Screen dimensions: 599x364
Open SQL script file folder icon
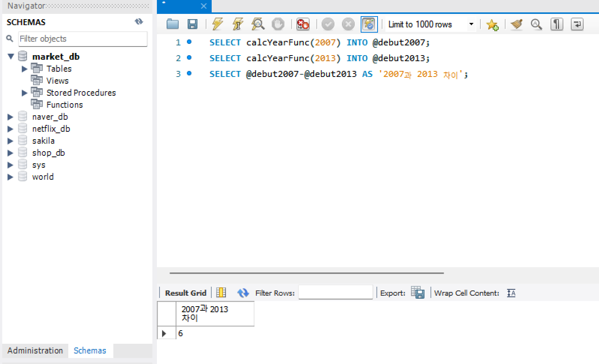point(173,24)
